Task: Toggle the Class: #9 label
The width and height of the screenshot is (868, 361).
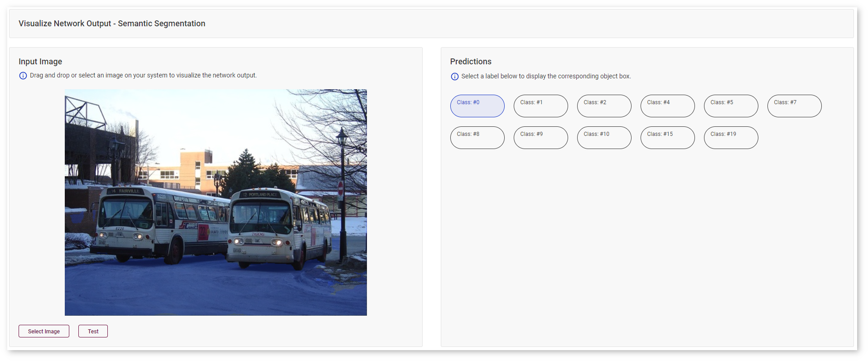Action: 540,138
